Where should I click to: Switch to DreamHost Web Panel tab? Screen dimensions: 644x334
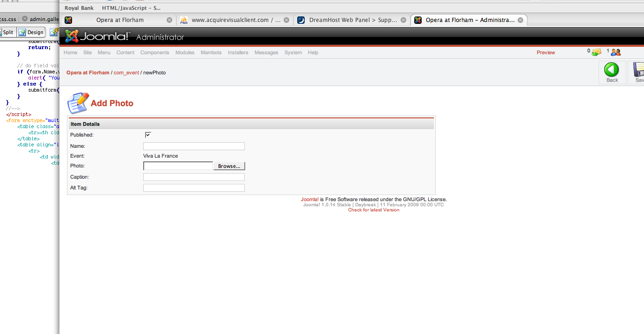point(352,20)
